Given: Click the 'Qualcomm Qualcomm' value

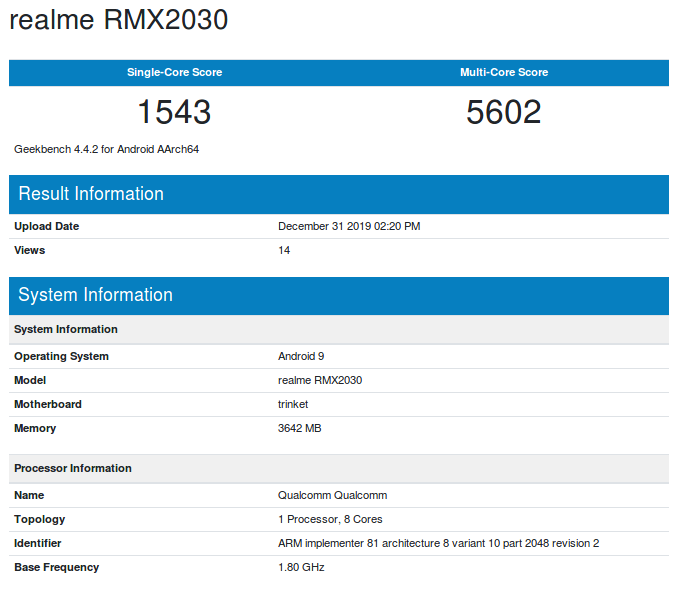Looking at the screenshot, I should pos(332,495).
